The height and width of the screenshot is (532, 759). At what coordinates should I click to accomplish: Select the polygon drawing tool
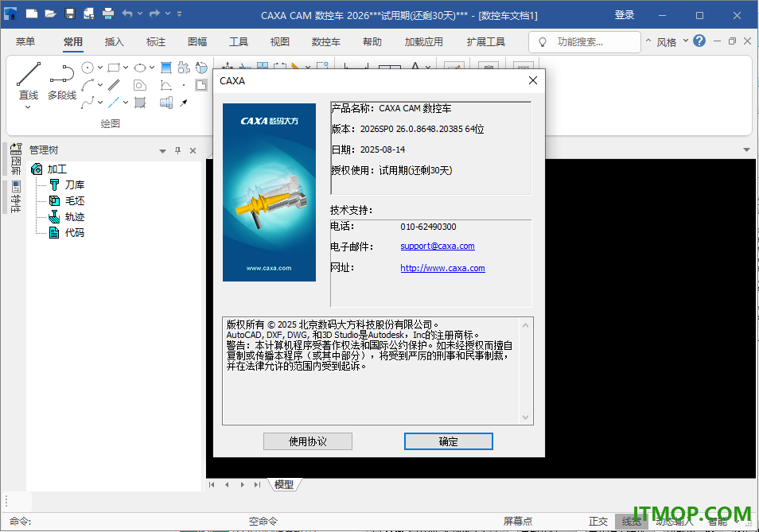140,85
